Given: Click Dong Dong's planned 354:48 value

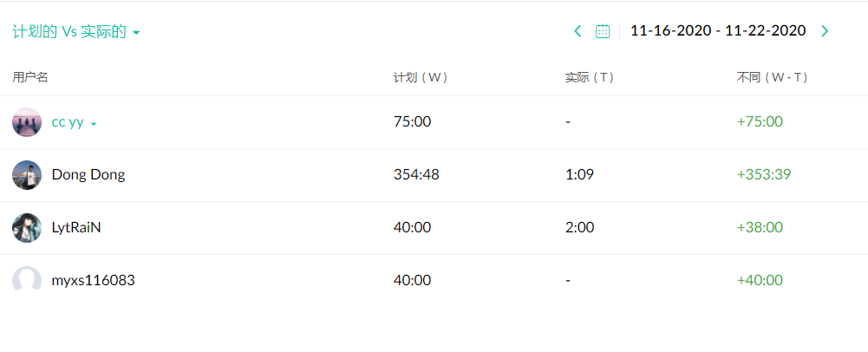Looking at the screenshot, I should [x=416, y=175].
